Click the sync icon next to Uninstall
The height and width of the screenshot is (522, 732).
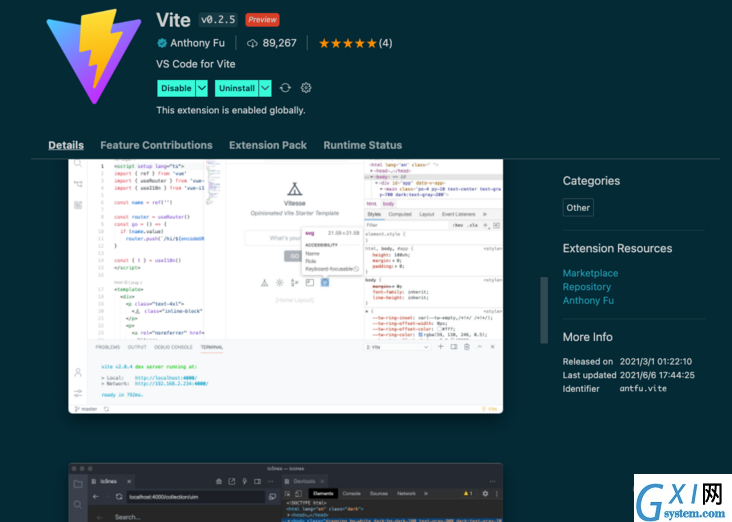[285, 88]
